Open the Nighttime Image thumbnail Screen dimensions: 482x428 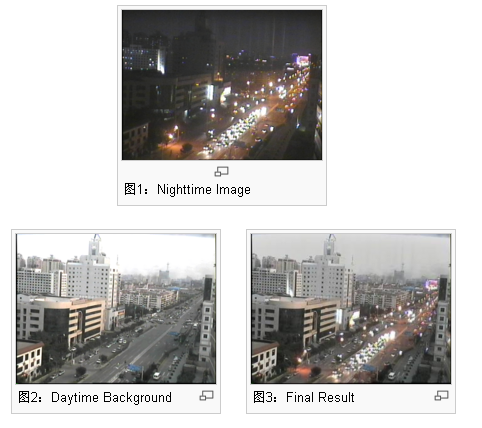(x=222, y=85)
